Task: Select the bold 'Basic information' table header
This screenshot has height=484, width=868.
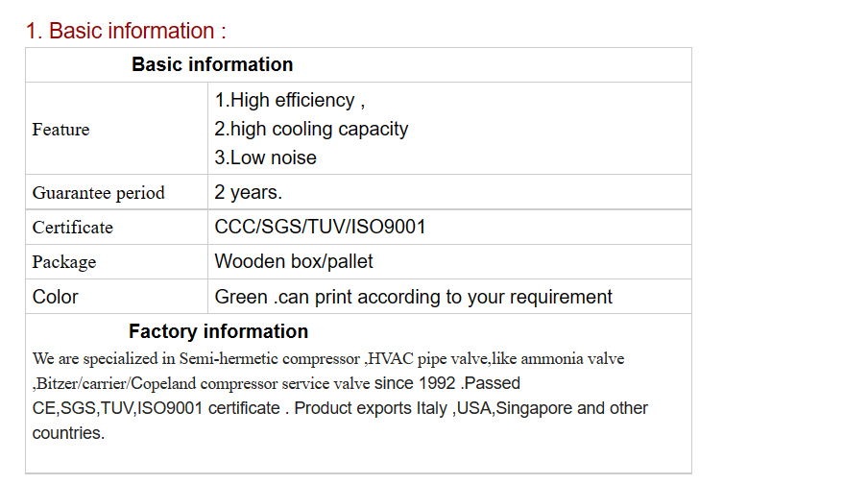Action: [x=212, y=64]
